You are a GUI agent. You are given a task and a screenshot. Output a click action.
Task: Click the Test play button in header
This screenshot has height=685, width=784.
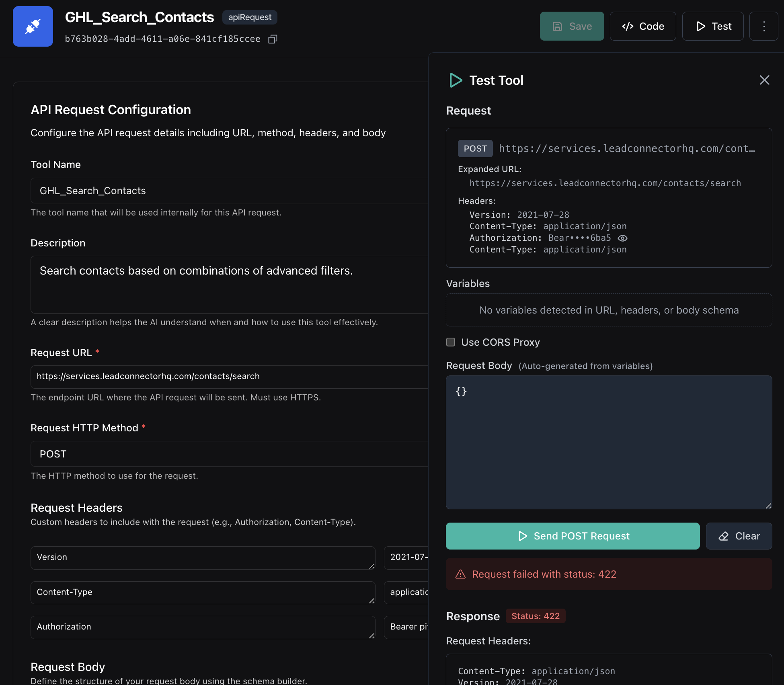[712, 27]
